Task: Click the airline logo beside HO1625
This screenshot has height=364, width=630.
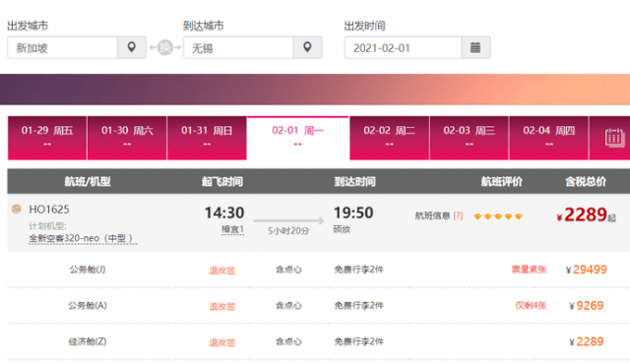Action: (x=17, y=209)
